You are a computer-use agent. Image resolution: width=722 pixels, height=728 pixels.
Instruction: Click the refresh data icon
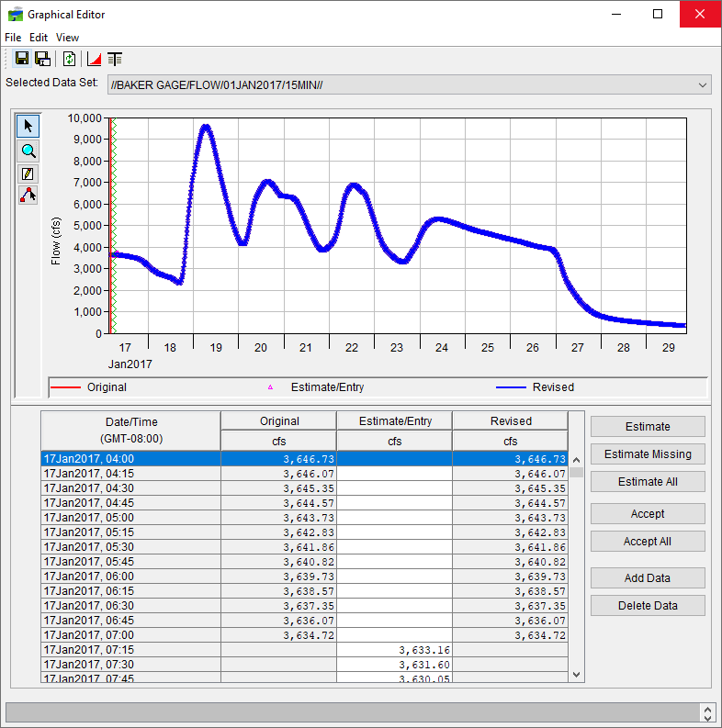(69, 59)
